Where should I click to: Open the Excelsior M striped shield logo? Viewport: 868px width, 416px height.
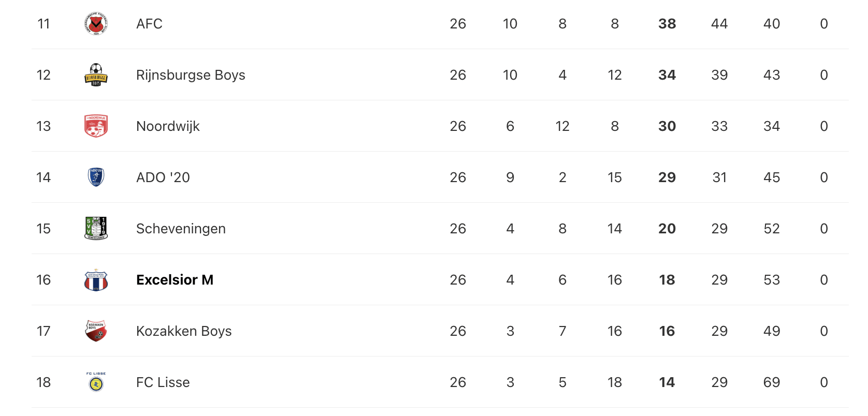96,280
